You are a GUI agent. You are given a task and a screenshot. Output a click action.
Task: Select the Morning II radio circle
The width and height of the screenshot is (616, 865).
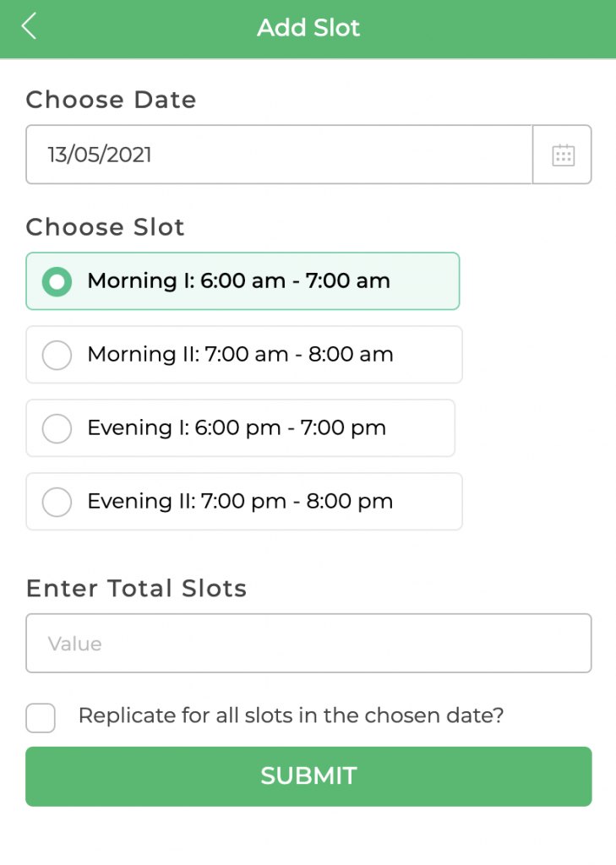pyautogui.click(x=57, y=355)
